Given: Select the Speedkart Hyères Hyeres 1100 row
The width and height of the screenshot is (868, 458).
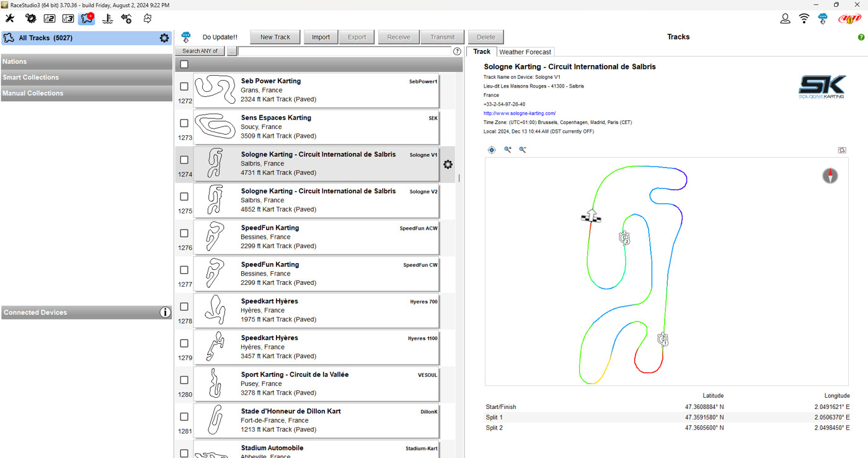Looking at the screenshot, I should pyautogui.click(x=316, y=347).
